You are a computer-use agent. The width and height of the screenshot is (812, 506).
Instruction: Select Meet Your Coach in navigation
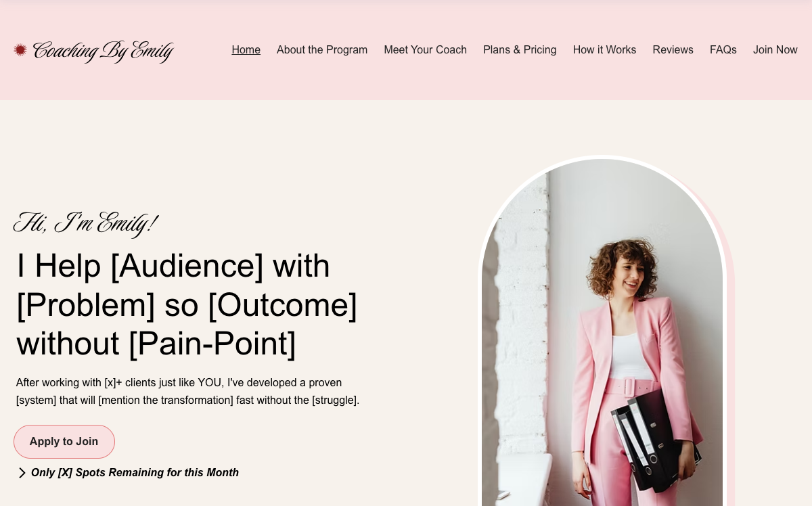click(425, 49)
